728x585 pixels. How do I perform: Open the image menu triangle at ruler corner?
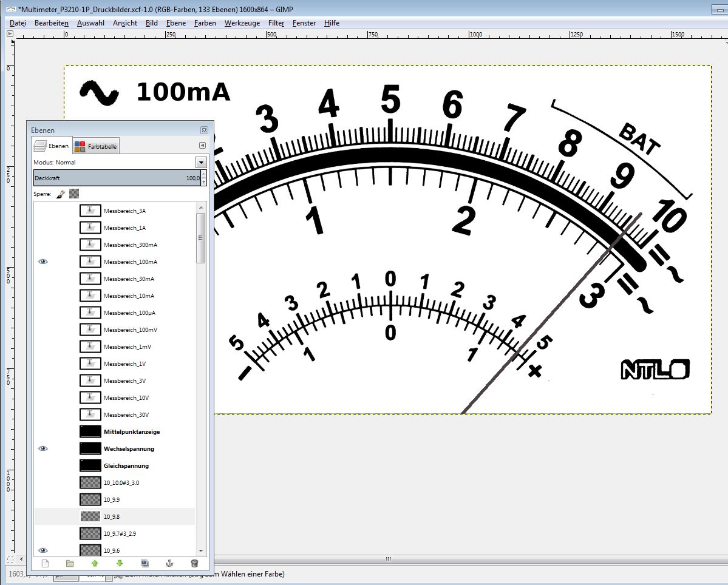coord(10,34)
